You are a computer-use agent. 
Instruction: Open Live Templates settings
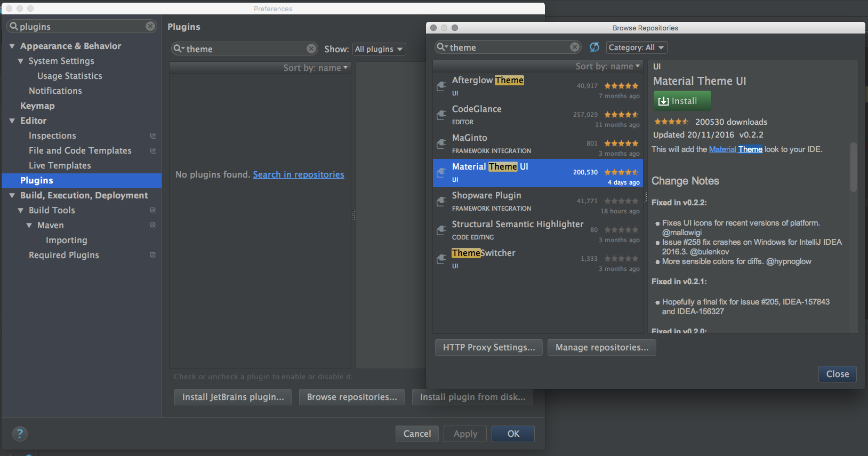pyautogui.click(x=60, y=166)
